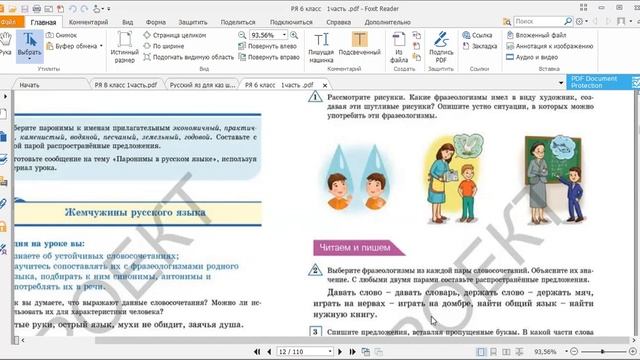Rotate view right (Повернуть вправо)

pyautogui.click(x=269, y=57)
